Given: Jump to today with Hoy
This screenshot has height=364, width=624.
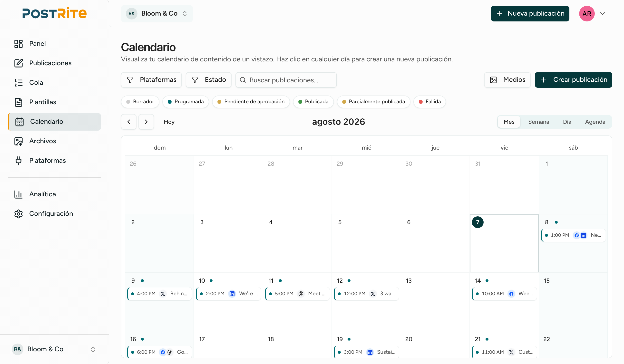Looking at the screenshot, I should [x=169, y=122].
